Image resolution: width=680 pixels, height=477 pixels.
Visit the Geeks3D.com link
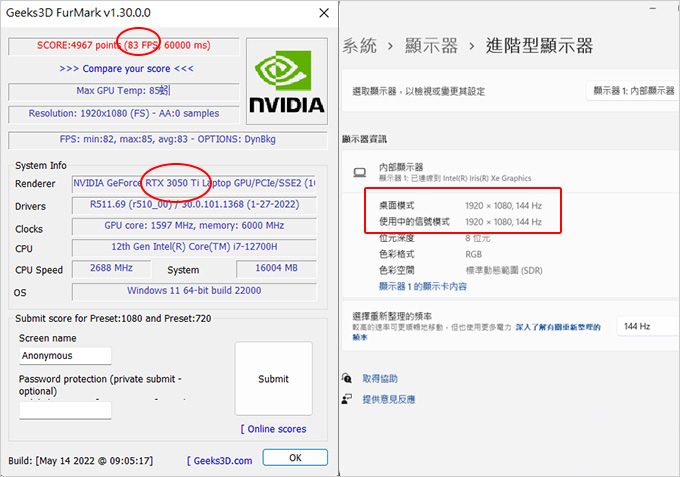(x=219, y=461)
